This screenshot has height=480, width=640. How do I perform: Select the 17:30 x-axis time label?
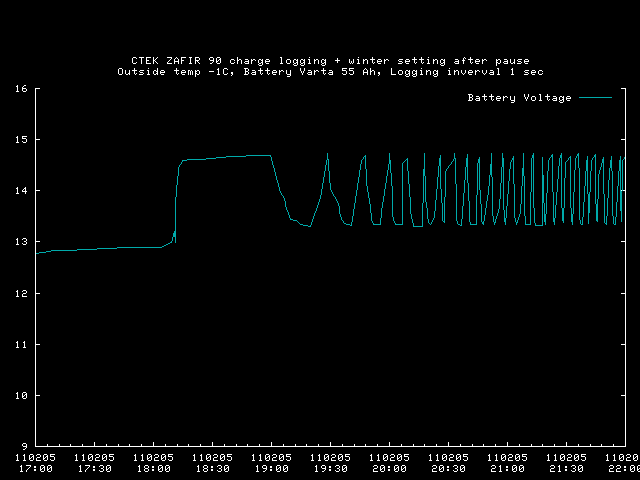95,468
